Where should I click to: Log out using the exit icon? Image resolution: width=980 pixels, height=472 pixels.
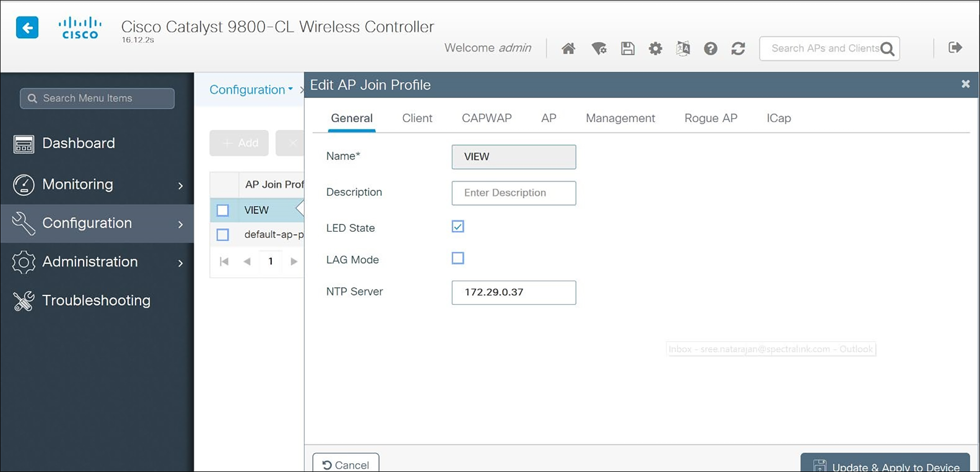955,47
